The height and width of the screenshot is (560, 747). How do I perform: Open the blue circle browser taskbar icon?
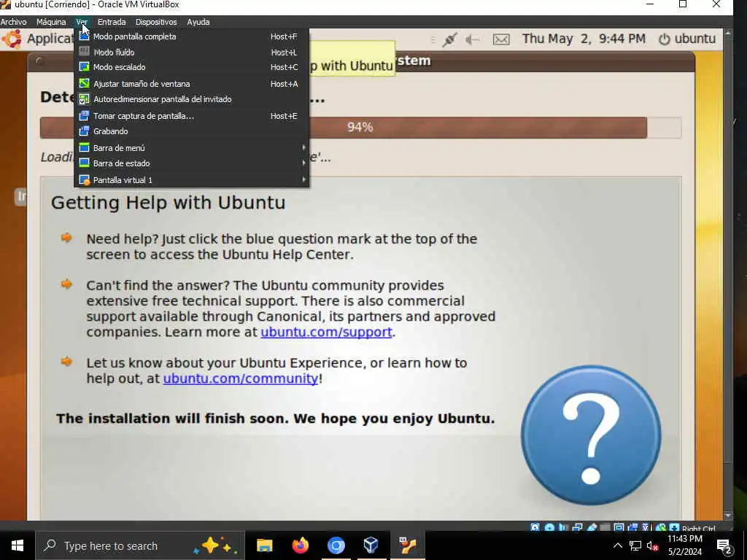pos(336,545)
